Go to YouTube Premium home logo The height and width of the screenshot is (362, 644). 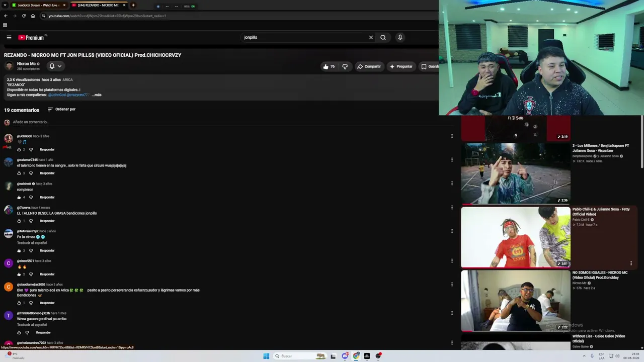click(32, 37)
